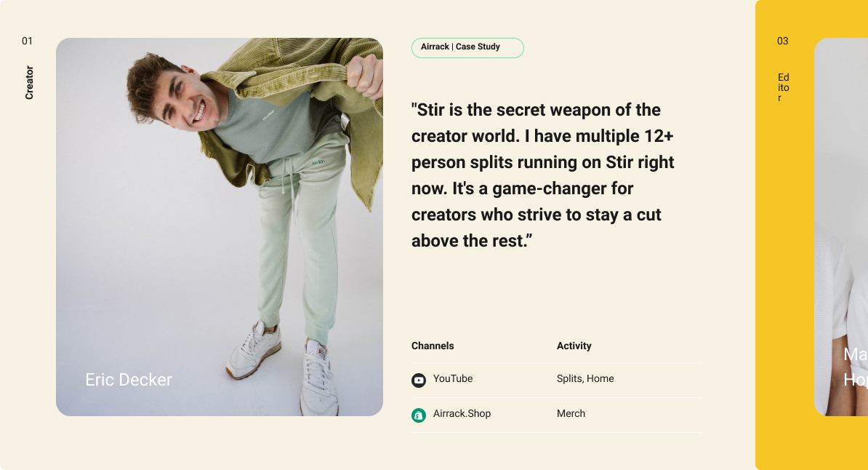Click the 01 slide number
868x470 pixels.
coord(27,41)
